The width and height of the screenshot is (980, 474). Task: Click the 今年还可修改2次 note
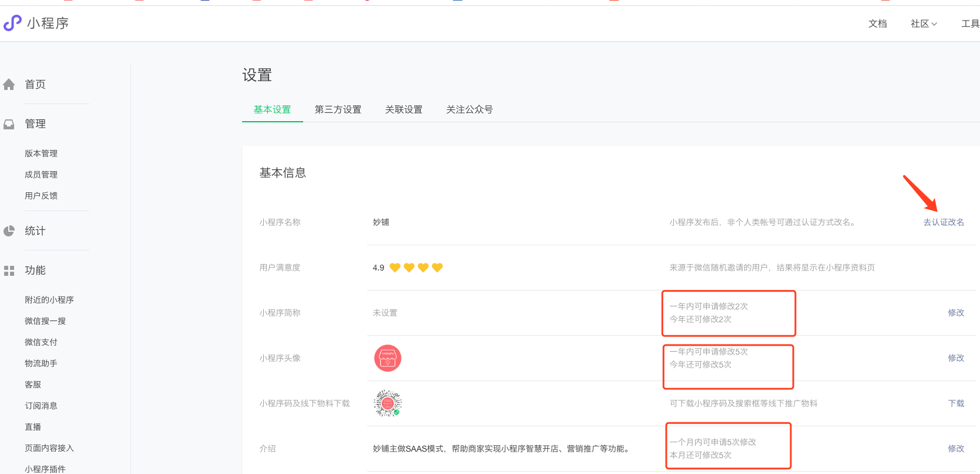point(700,319)
